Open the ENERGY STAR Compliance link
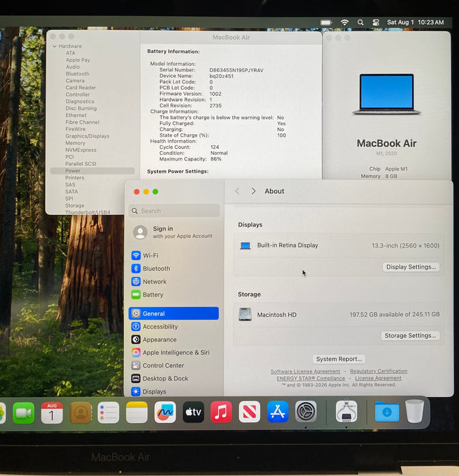The height and width of the screenshot is (476, 459). (x=311, y=378)
